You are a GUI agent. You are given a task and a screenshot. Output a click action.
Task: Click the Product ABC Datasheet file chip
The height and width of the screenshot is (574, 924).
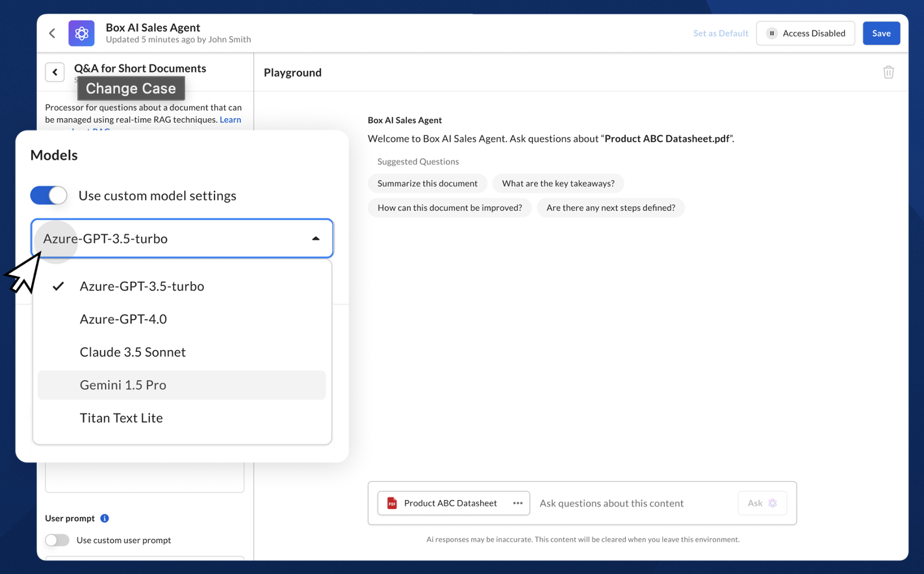pos(454,503)
